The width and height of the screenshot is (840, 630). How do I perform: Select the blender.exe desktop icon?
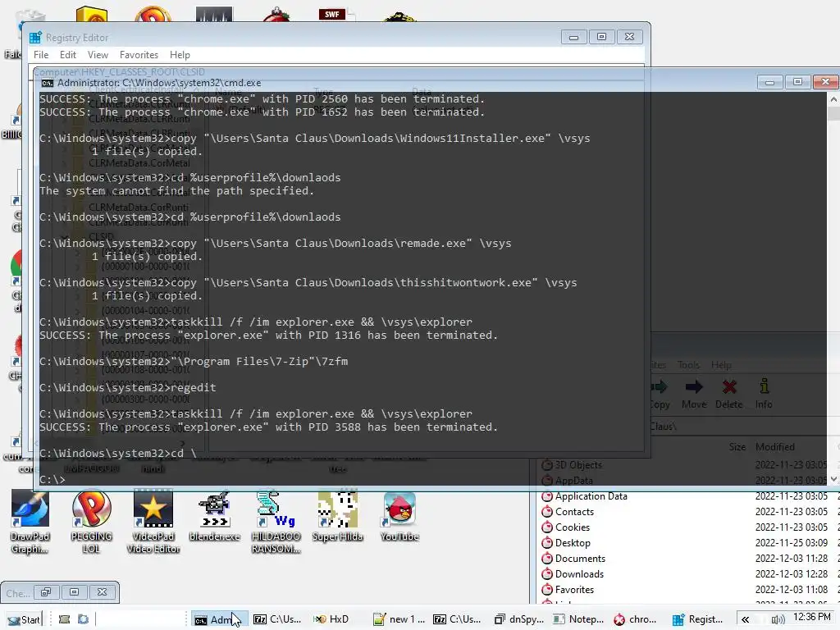[x=214, y=517]
